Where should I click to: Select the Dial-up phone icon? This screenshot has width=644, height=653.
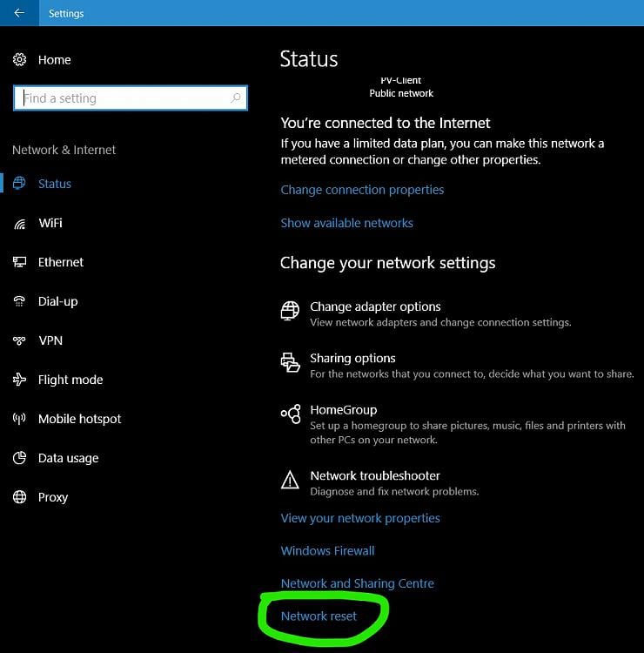(x=19, y=301)
